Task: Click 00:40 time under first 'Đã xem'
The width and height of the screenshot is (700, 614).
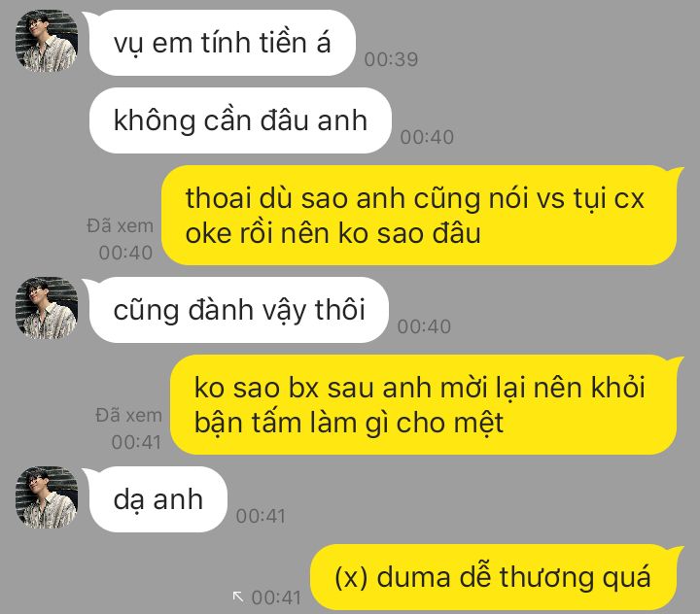Action: tap(125, 253)
